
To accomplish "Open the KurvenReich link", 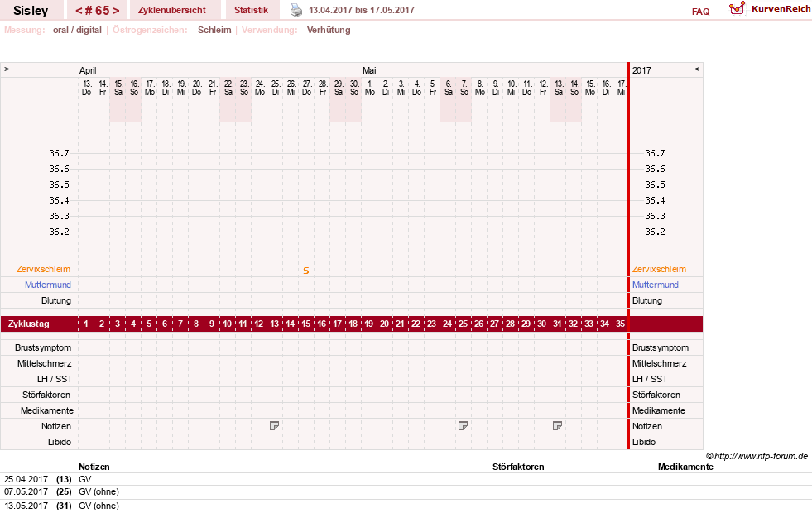I will (x=781, y=9).
